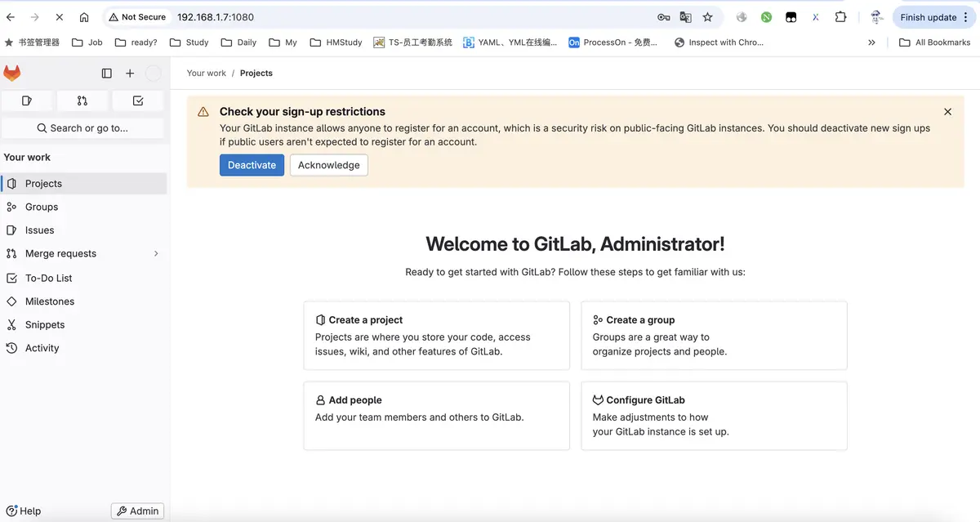980x522 pixels.
Task: Open the Admin area button
Action: coord(137,511)
